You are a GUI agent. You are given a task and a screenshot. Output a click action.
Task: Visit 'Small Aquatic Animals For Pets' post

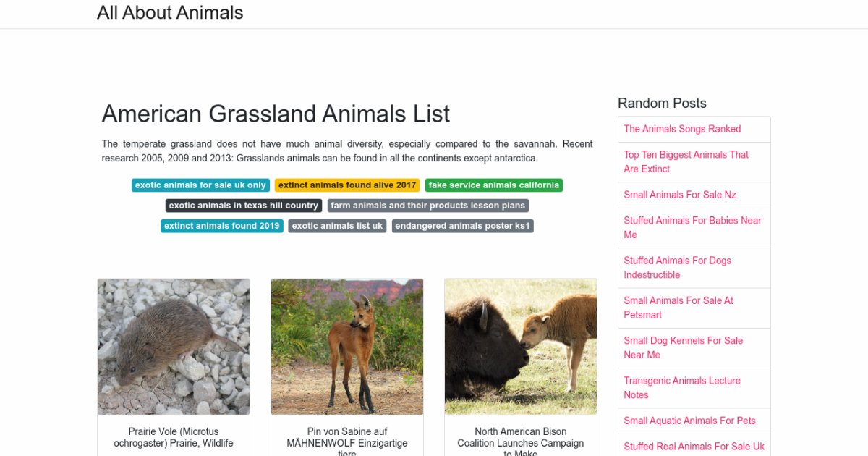(689, 421)
